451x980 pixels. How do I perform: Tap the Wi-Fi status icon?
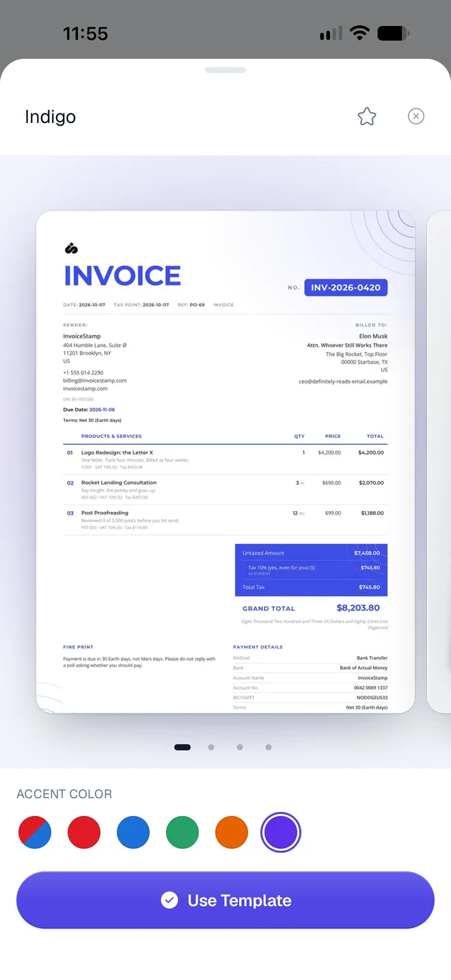click(359, 33)
